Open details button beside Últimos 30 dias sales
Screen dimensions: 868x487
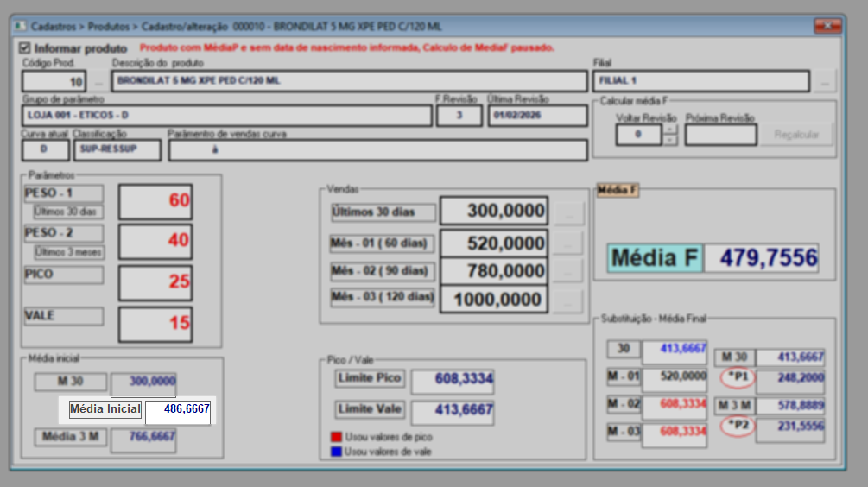[x=567, y=212]
